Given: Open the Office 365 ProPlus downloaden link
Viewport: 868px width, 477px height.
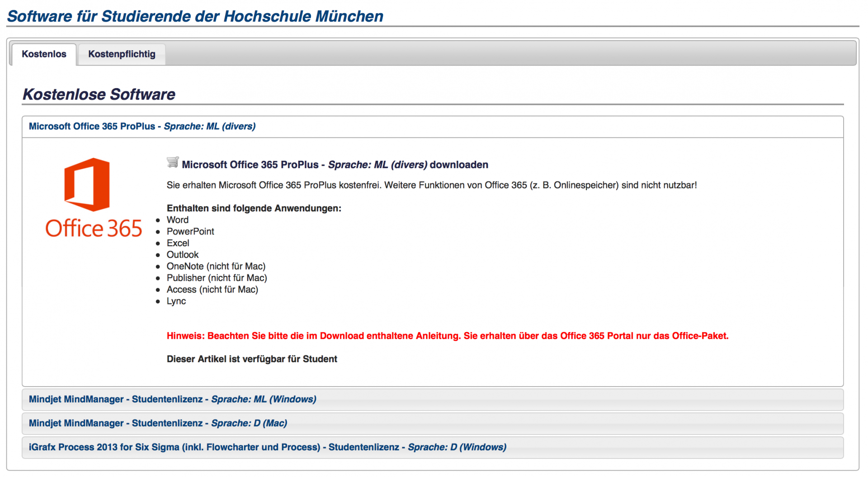Looking at the screenshot, I should (335, 165).
